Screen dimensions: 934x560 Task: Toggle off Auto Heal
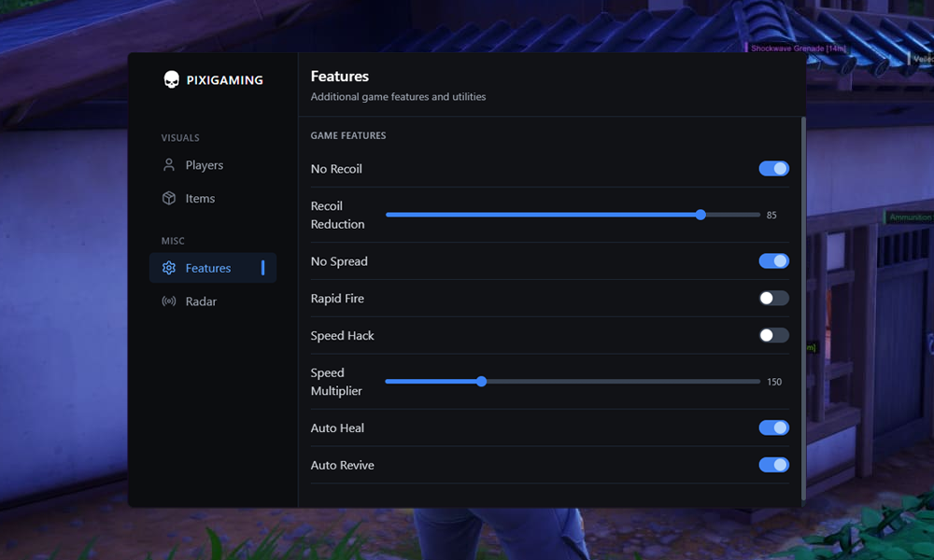click(773, 427)
